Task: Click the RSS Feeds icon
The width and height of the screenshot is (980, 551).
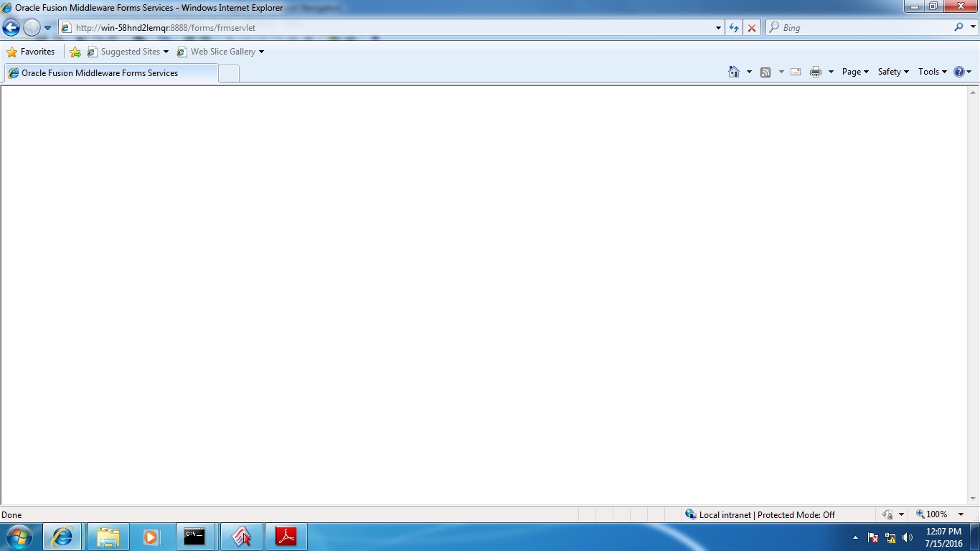Action: click(x=765, y=72)
